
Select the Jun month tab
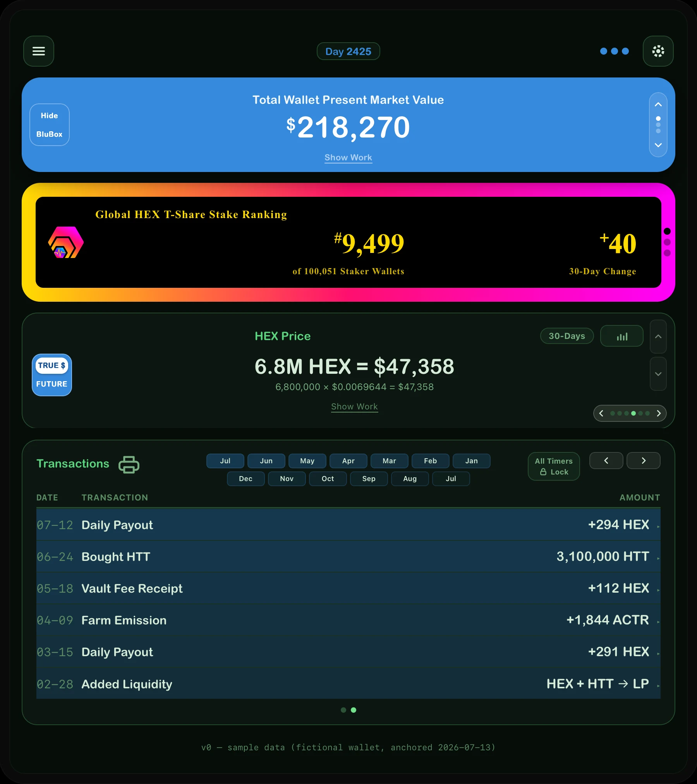click(266, 461)
